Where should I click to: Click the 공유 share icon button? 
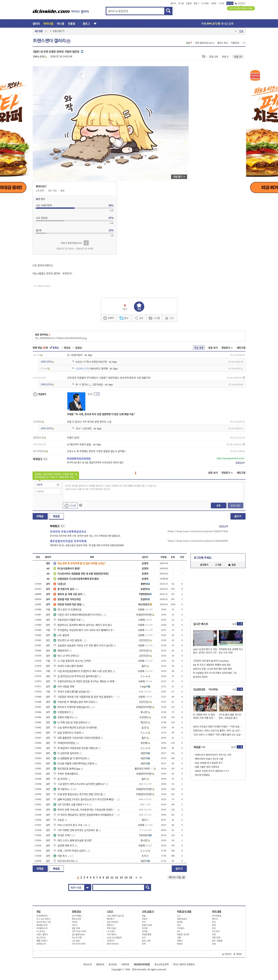[139, 318]
